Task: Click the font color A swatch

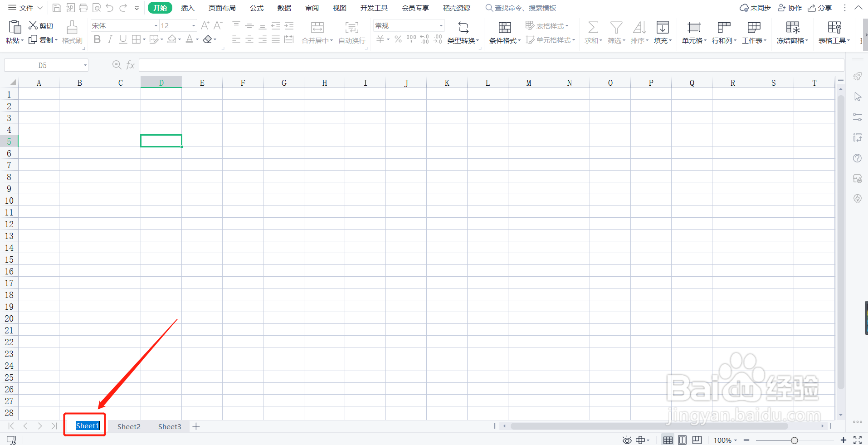Action: point(190,39)
